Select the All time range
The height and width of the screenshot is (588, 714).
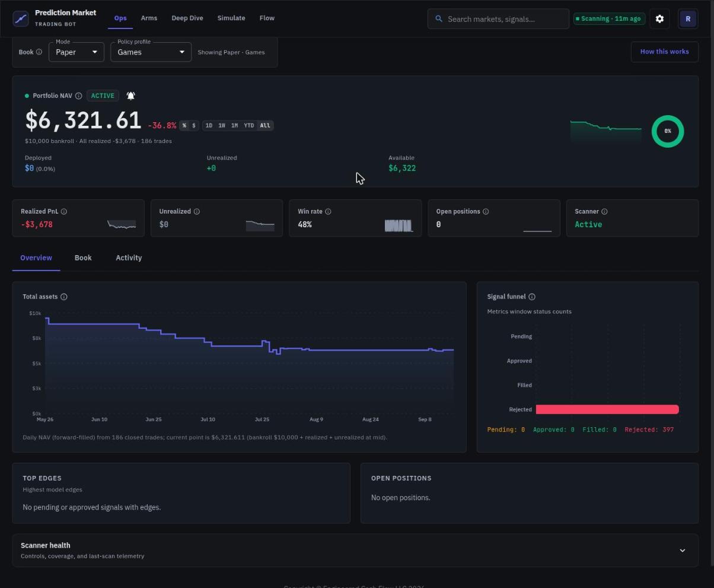pos(265,125)
